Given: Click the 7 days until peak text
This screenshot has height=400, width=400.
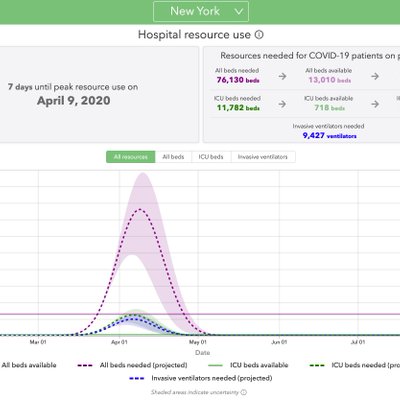Looking at the screenshot, I should 73,87.
